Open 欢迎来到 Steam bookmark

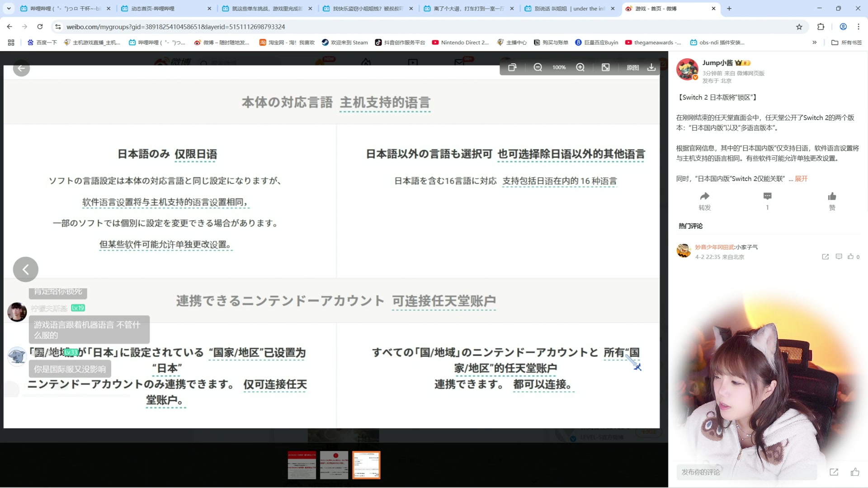344,42
